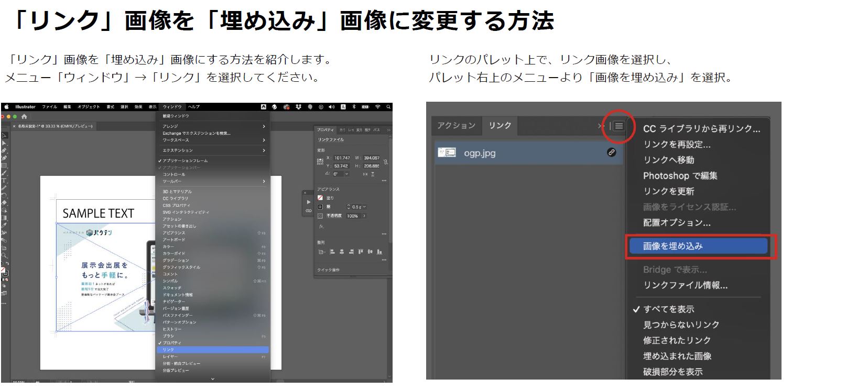Select the ogp.jpg thumbnail in Links

pyautogui.click(x=447, y=153)
